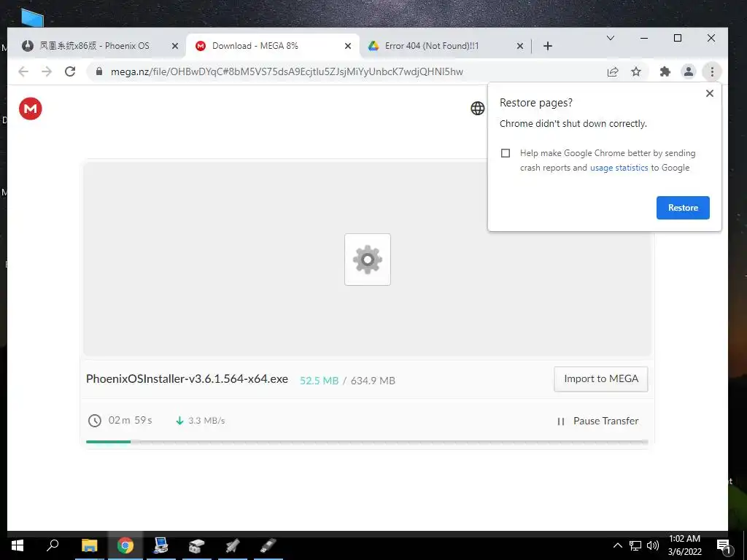Image resolution: width=747 pixels, height=560 pixels.
Task: Open the computer app on taskbar
Action: pyautogui.click(x=161, y=545)
